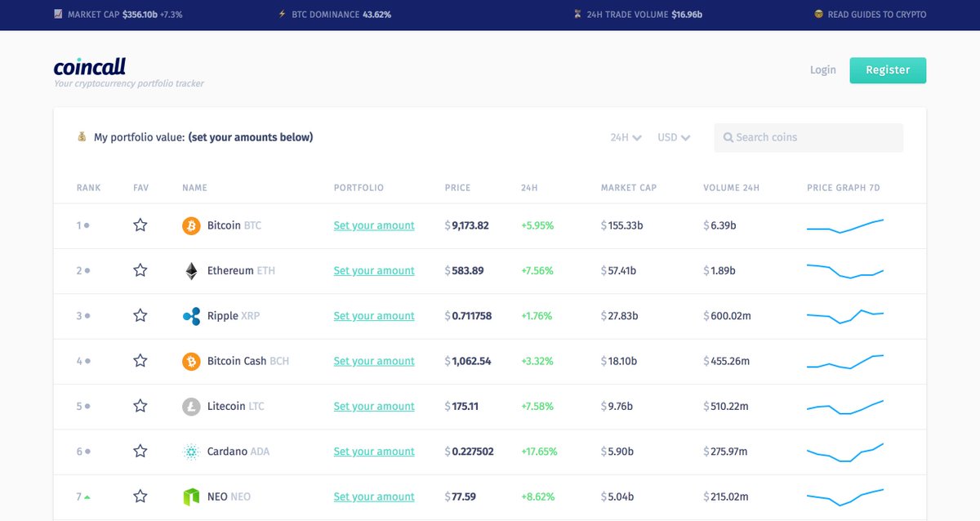Screen dimensions: 980x521
Task: Mark Litecoin as favorite
Action: [140, 406]
